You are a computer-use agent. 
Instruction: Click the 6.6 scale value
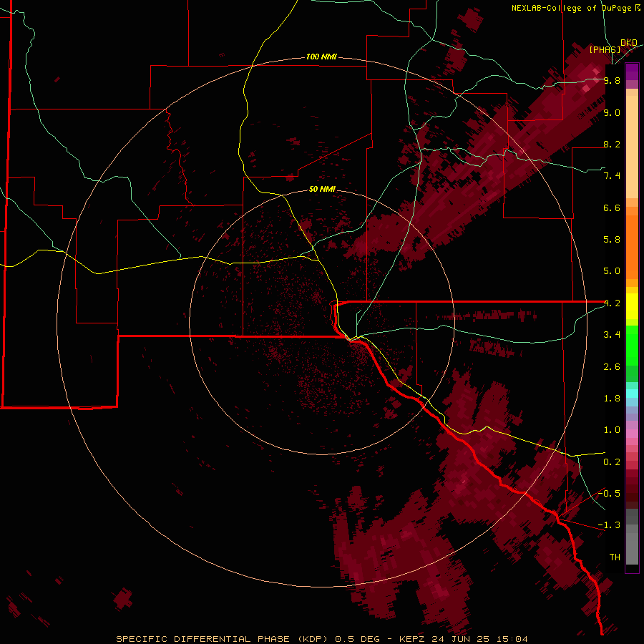tap(612, 208)
